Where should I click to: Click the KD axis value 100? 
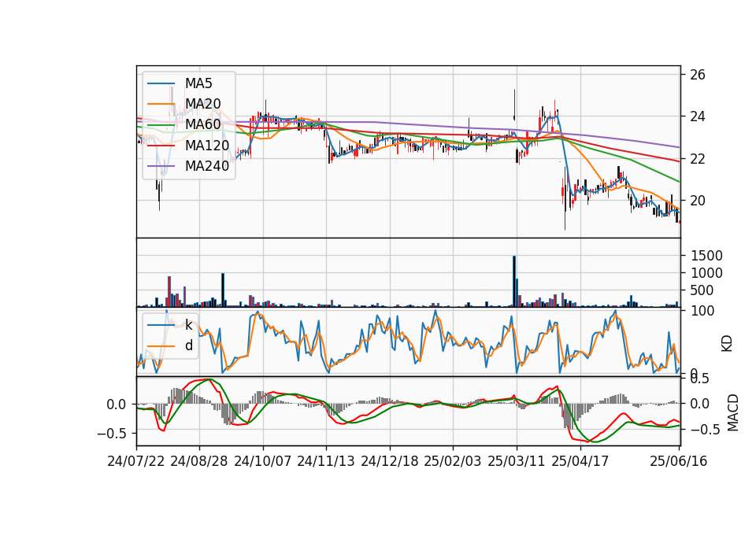(702, 311)
